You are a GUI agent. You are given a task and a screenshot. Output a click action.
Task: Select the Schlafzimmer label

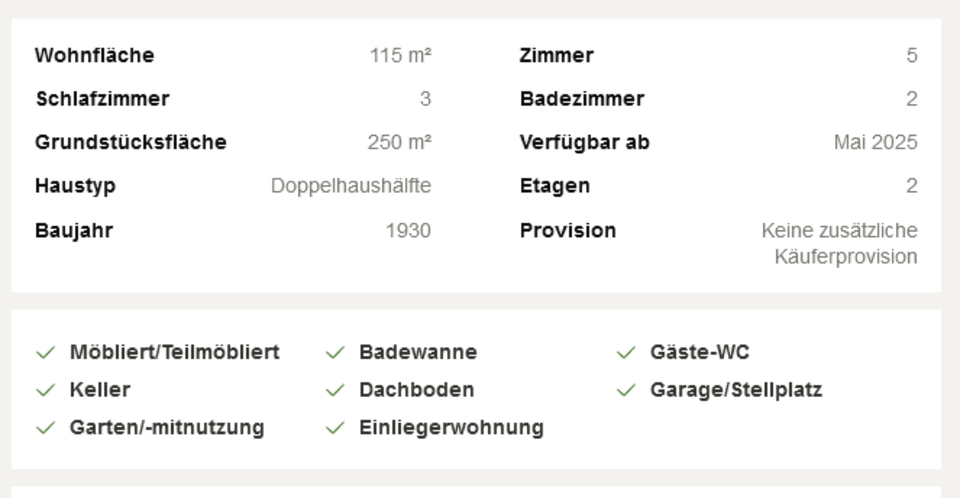102,99
